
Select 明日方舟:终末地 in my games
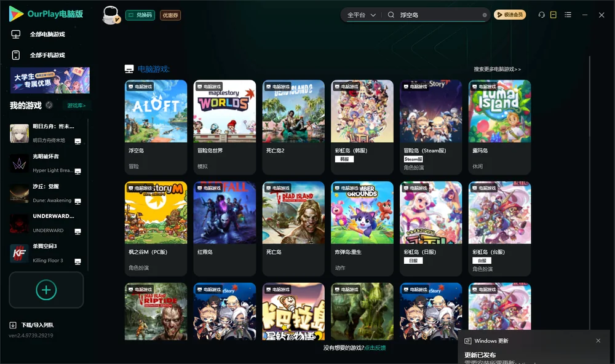click(x=46, y=133)
